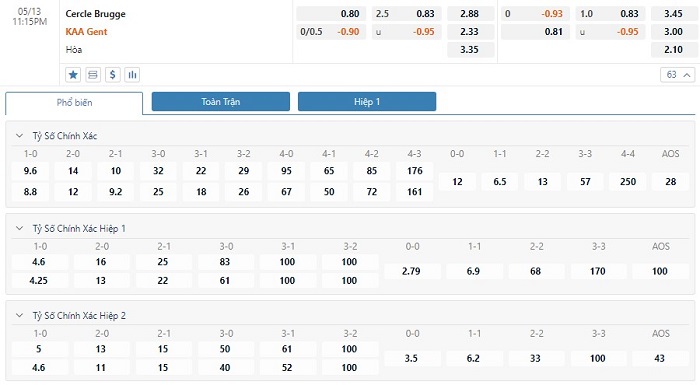Select KAA Gent win odds 2.33
The image size is (700, 385).
click(470, 32)
